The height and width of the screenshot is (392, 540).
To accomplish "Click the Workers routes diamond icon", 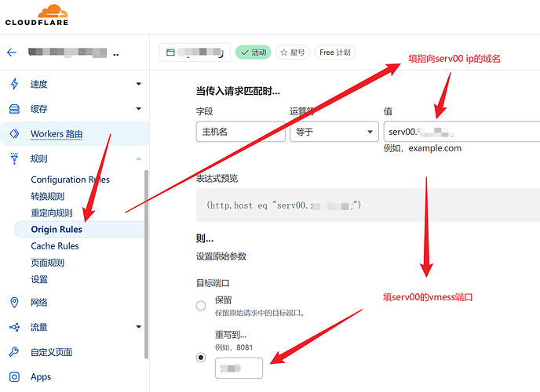I will [x=14, y=133].
